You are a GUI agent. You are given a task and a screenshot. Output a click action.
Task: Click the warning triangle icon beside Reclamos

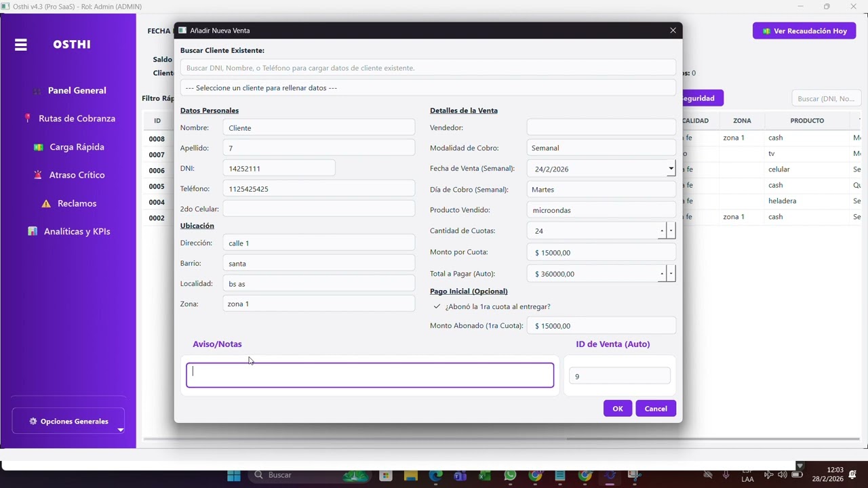(x=46, y=203)
